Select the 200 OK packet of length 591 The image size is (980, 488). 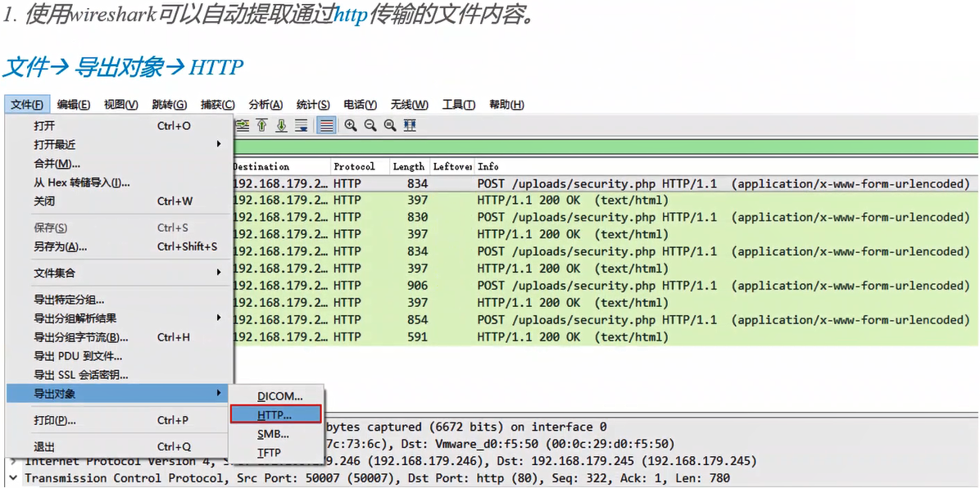click(605, 337)
